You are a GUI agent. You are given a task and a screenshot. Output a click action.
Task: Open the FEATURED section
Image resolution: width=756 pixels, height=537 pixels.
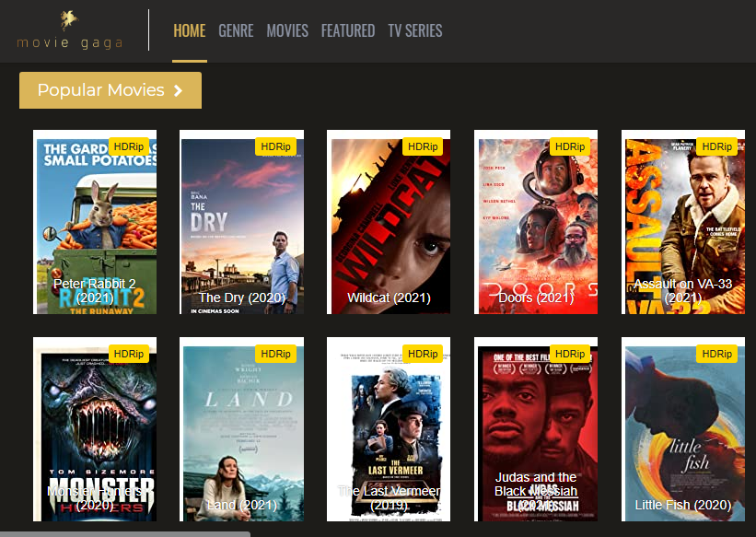348,31
